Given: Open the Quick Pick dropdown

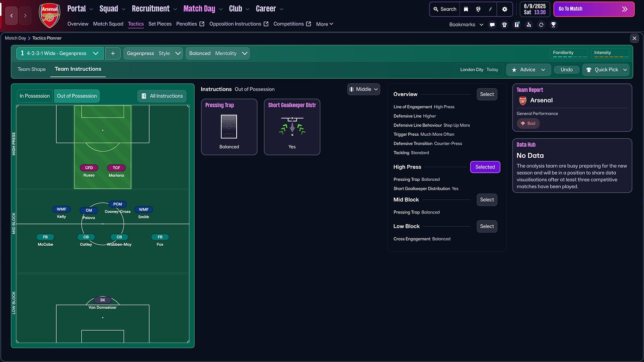Looking at the screenshot, I should 606,70.
